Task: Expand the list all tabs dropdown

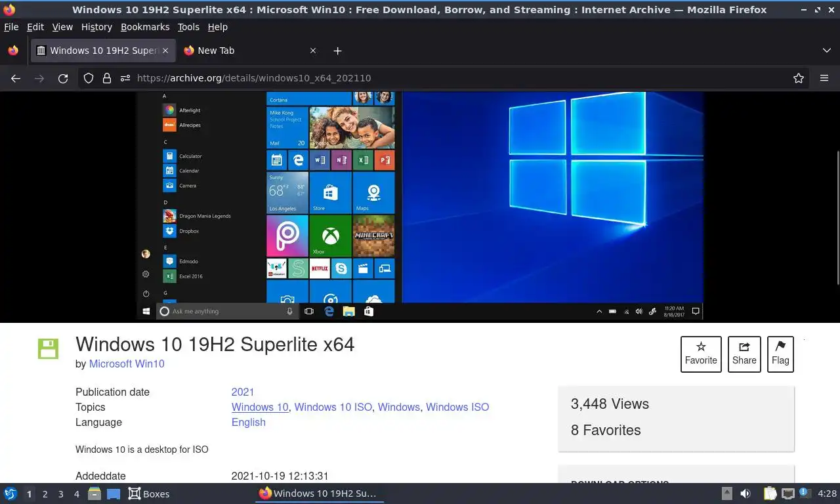Action: point(827,51)
